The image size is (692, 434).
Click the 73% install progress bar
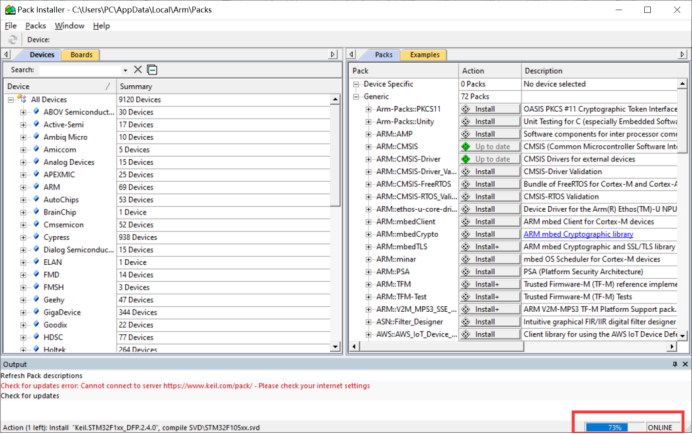tap(614, 427)
